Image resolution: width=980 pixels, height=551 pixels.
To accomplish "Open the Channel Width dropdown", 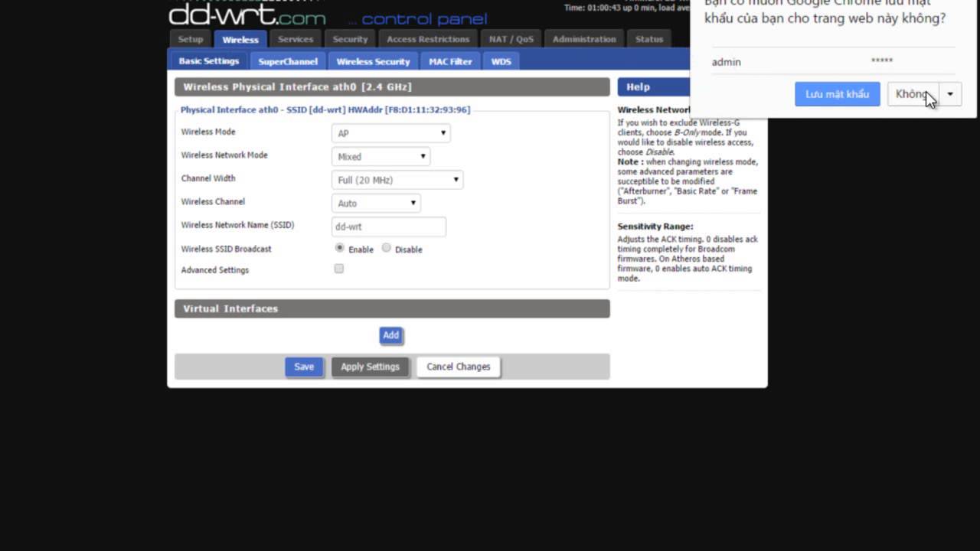I will click(x=397, y=180).
